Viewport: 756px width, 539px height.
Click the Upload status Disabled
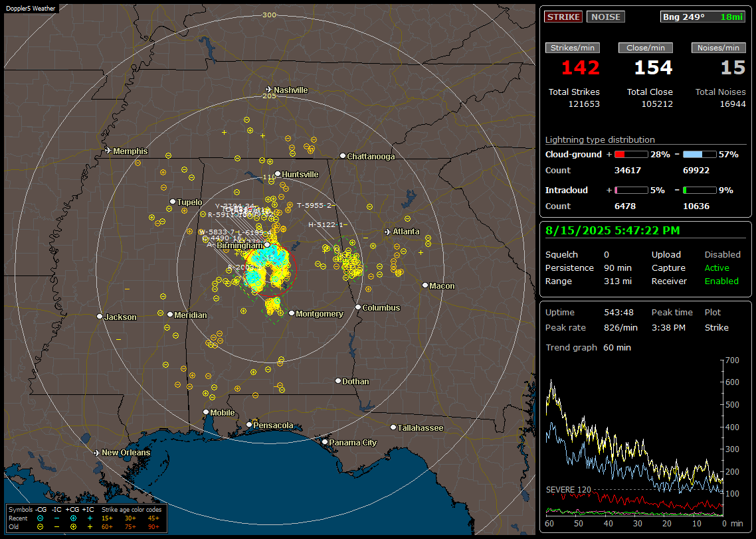click(x=723, y=255)
